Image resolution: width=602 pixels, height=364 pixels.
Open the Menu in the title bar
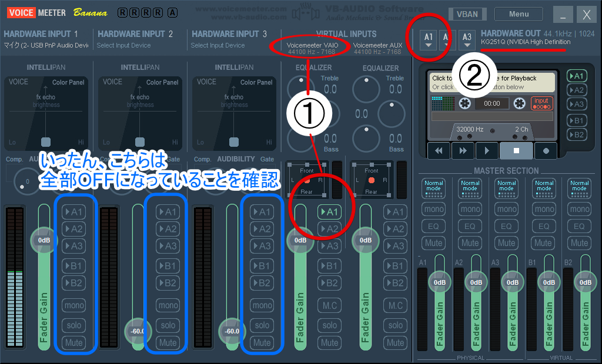pos(518,14)
